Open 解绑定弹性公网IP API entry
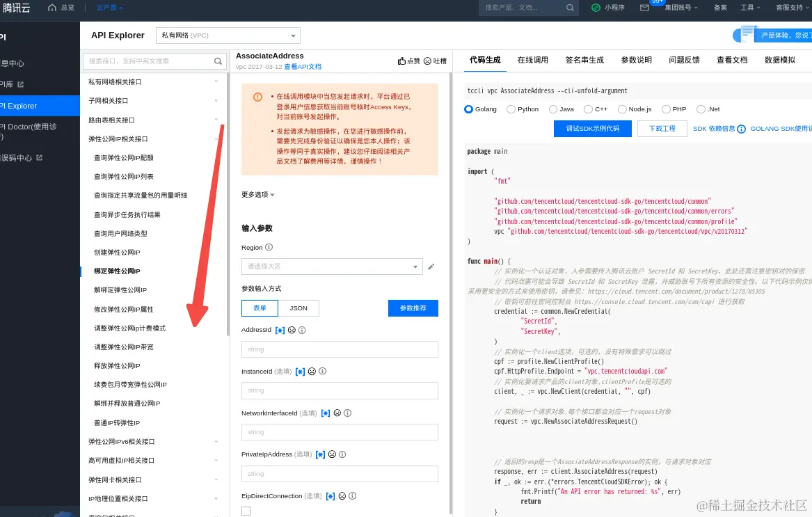The image size is (812, 517). coord(120,290)
